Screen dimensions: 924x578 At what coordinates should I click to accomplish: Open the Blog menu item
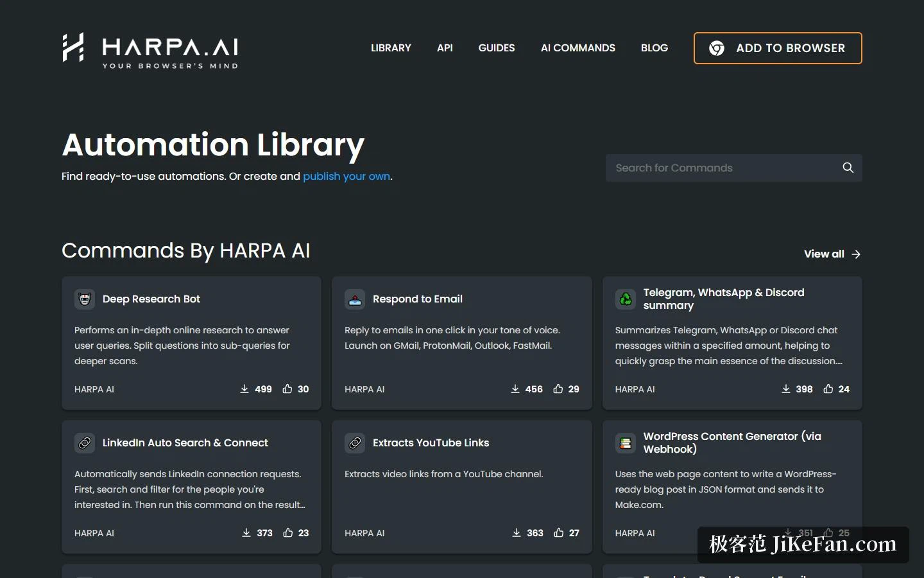tap(654, 48)
